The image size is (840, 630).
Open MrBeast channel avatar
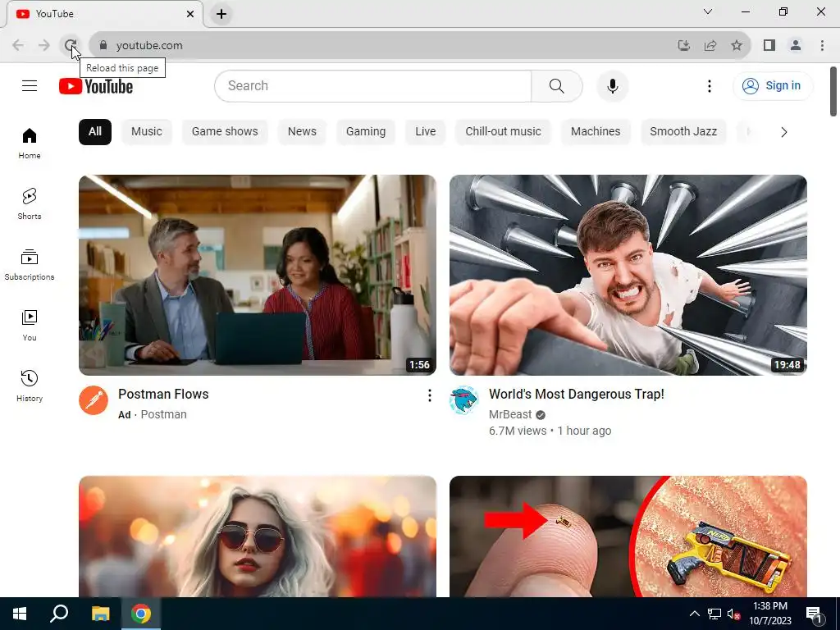(464, 400)
